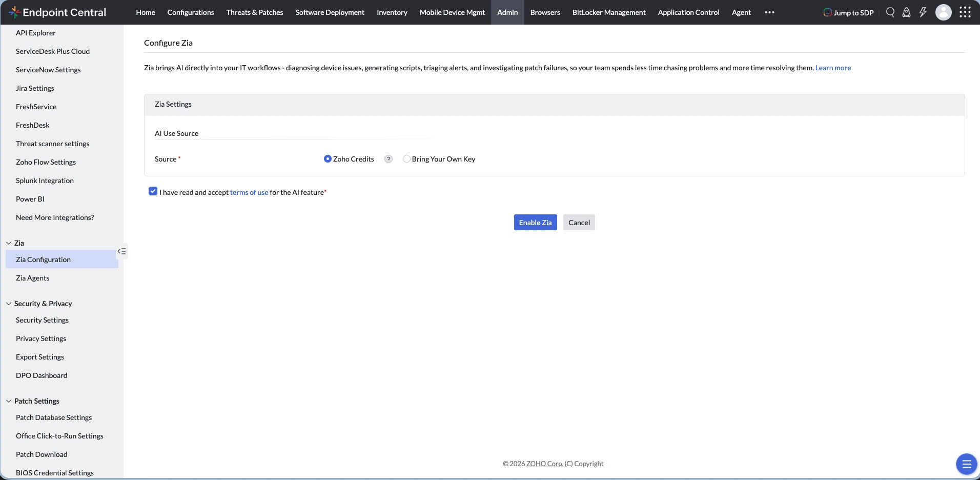The image size is (980, 480).
Task: Go to the Configurations tab
Action: click(x=191, y=12)
